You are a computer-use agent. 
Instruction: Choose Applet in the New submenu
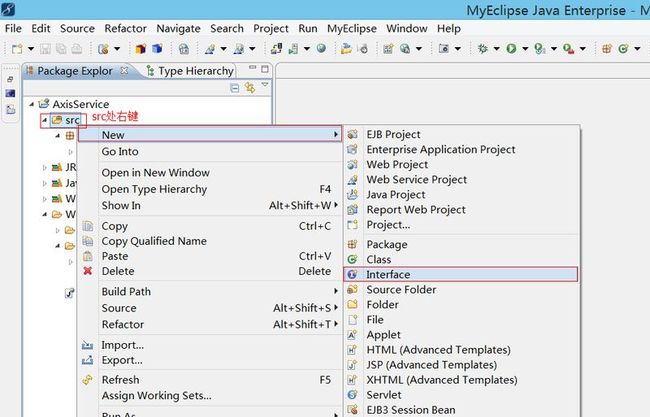pyautogui.click(x=461, y=335)
